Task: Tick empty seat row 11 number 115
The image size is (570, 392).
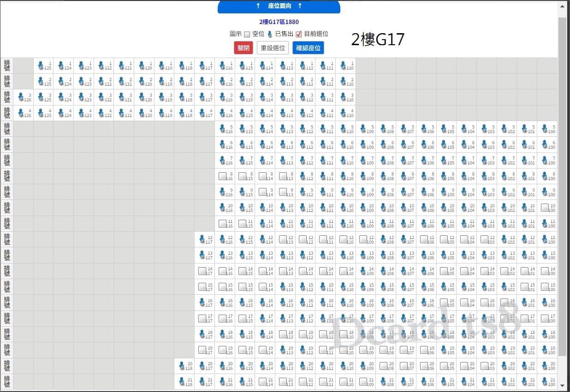Action: pyautogui.click(x=243, y=223)
